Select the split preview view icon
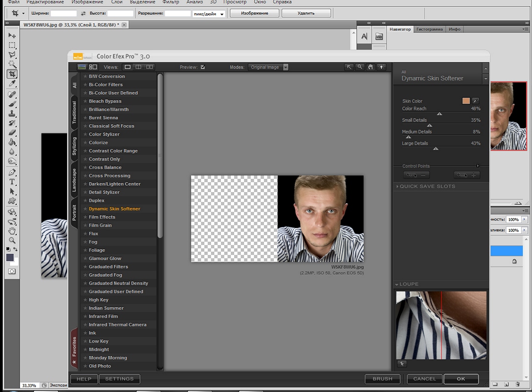The image size is (532, 392). point(139,67)
